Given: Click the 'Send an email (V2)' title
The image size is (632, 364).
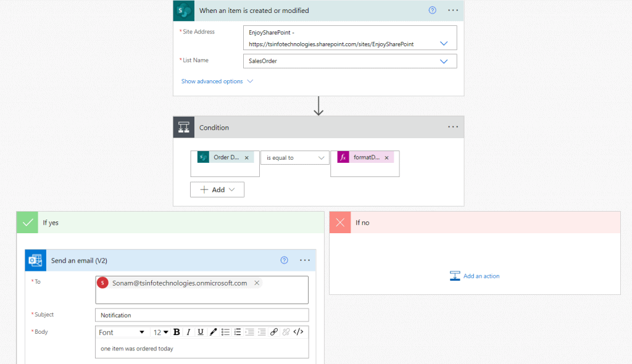Looking at the screenshot, I should point(79,261).
